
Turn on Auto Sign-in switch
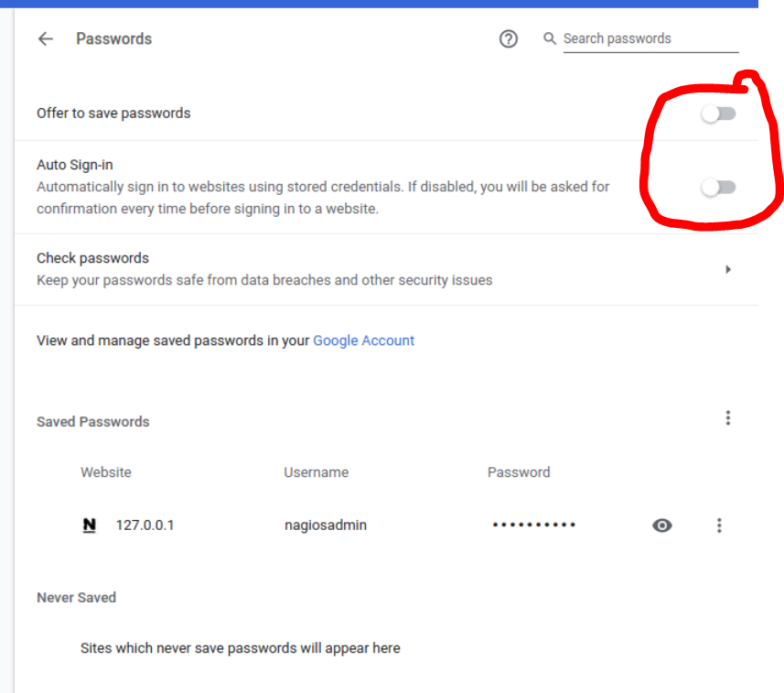pyautogui.click(x=718, y=188)
